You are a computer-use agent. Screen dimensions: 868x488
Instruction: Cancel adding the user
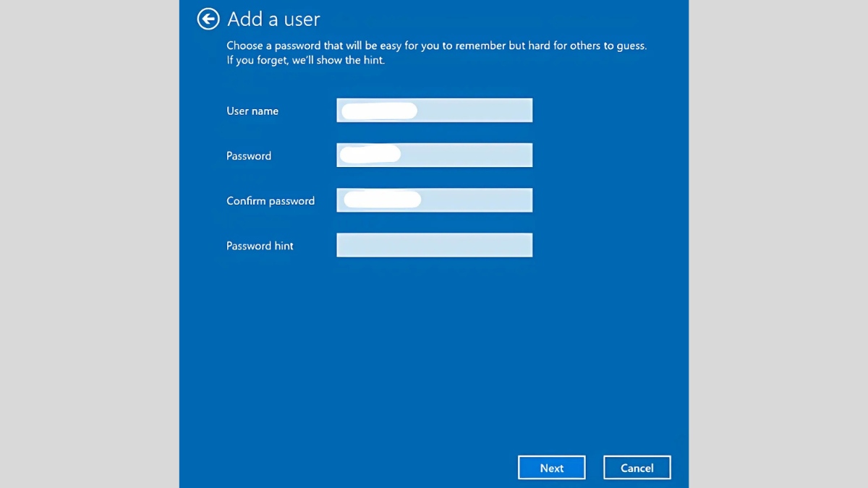pyautogui.click(x=637, y=468)
